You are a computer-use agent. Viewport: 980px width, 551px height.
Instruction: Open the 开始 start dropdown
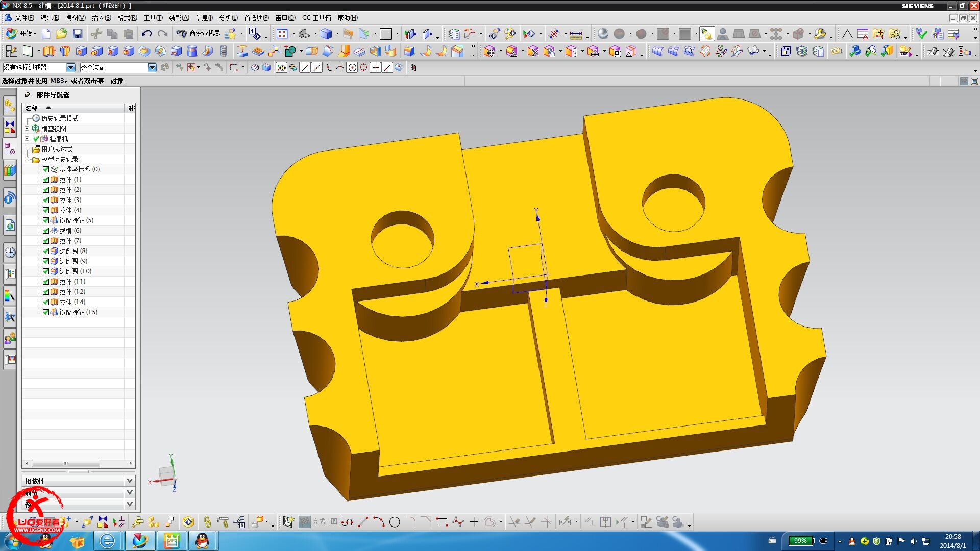(x=20, y=34)
